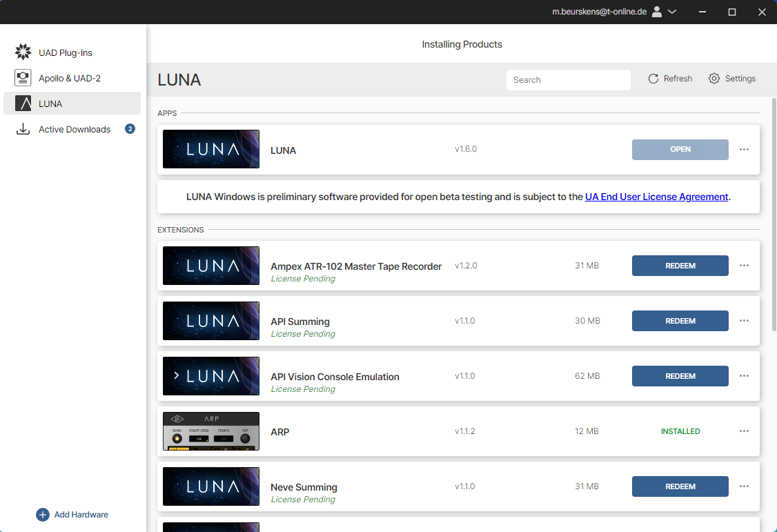Click the Add Hardware plus icon
The height and width of the screenshot is (532, 777).
click(43, 515)
